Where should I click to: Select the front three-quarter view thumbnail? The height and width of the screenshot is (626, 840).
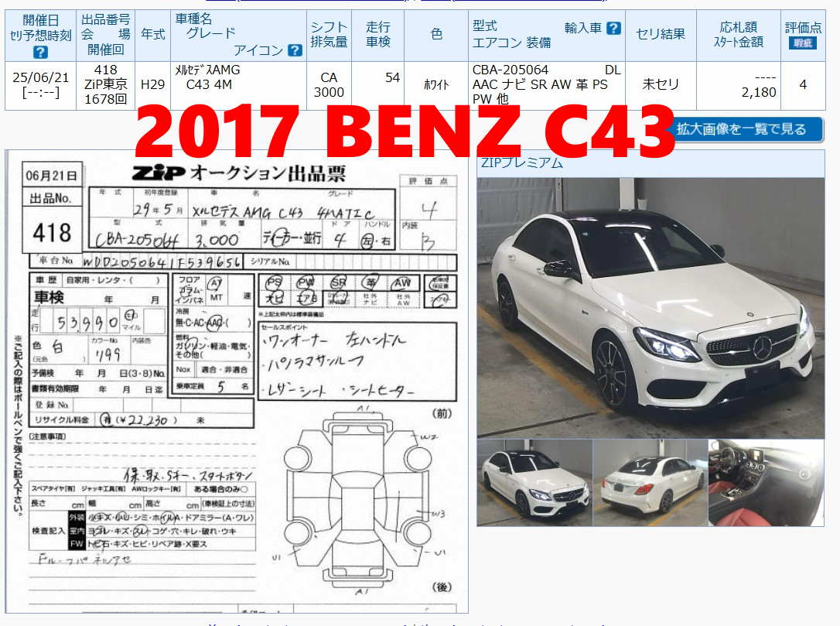(534, 482)
